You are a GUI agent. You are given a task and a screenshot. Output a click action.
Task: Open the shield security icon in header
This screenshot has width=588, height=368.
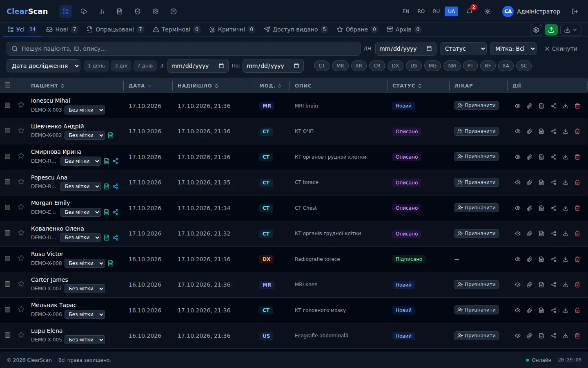click(138, 11)
